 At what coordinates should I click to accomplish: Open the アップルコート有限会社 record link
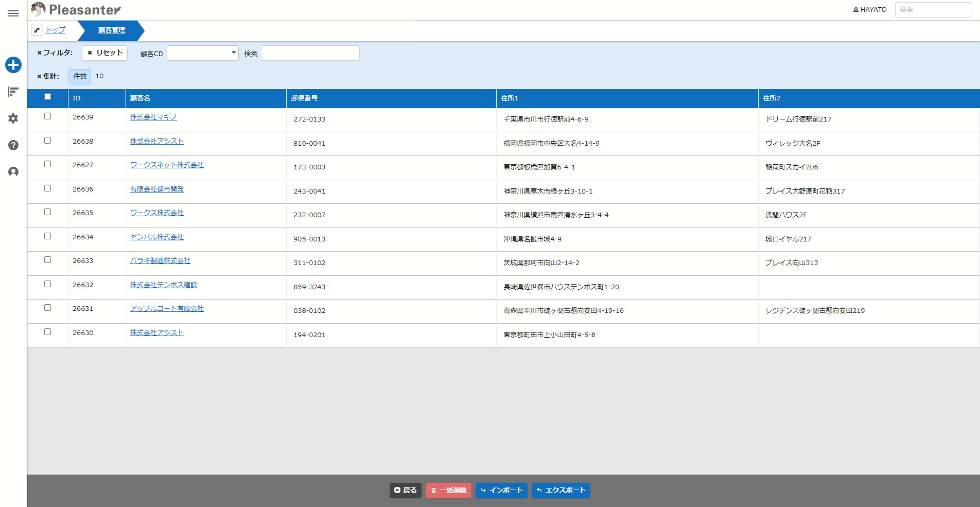(x=167, y=309)
